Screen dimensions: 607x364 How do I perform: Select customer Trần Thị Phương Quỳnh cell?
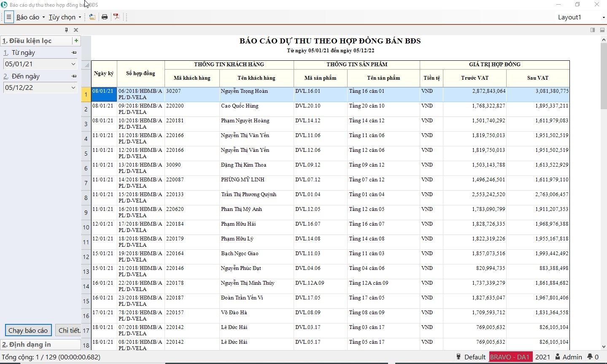[256, 198]
